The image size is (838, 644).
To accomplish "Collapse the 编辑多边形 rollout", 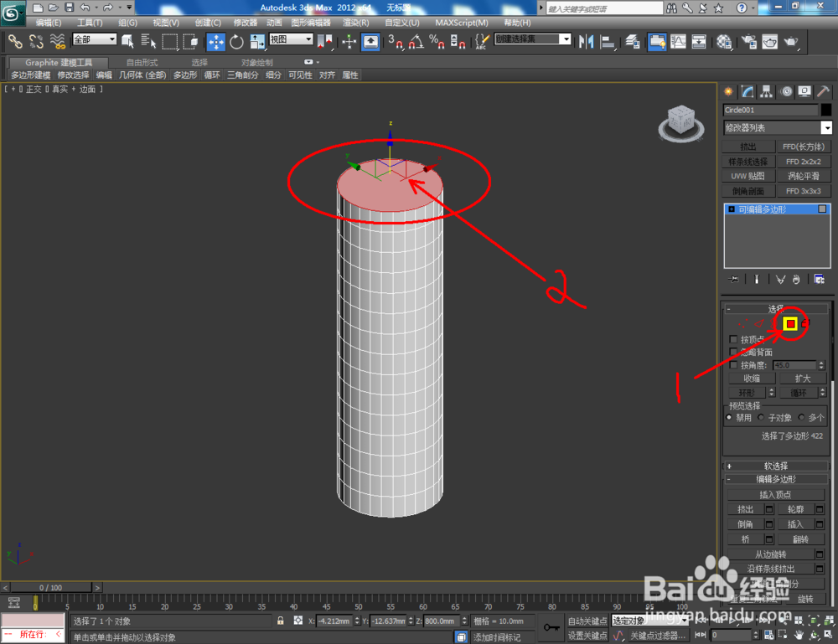I will coord(775,479).
